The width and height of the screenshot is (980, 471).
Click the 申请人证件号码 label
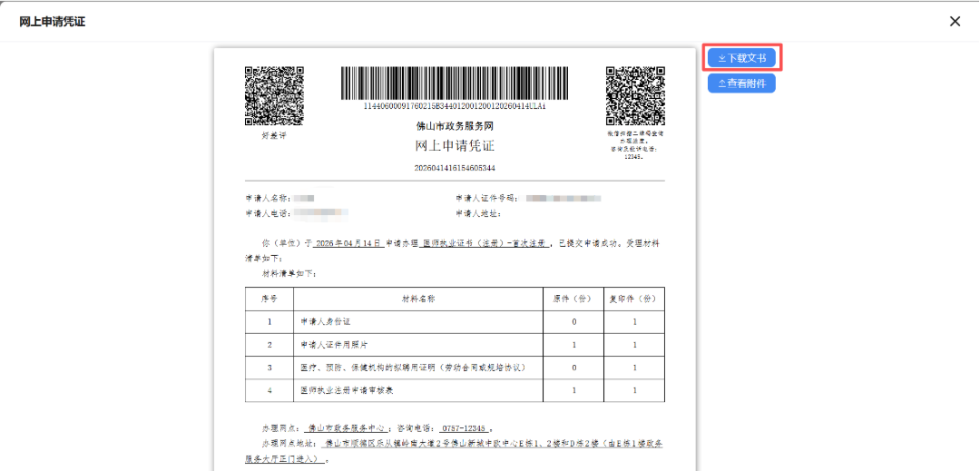tap(487, 198)
